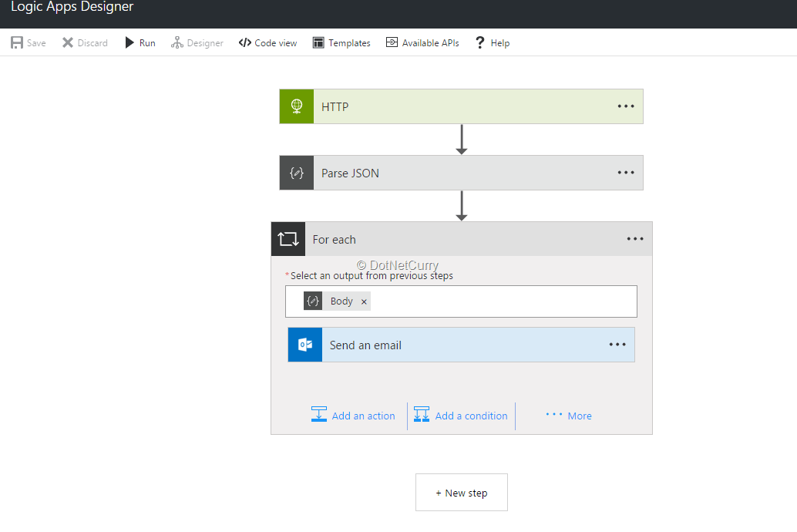Open Parse JSON step ellipsis menu

point(626,173)
